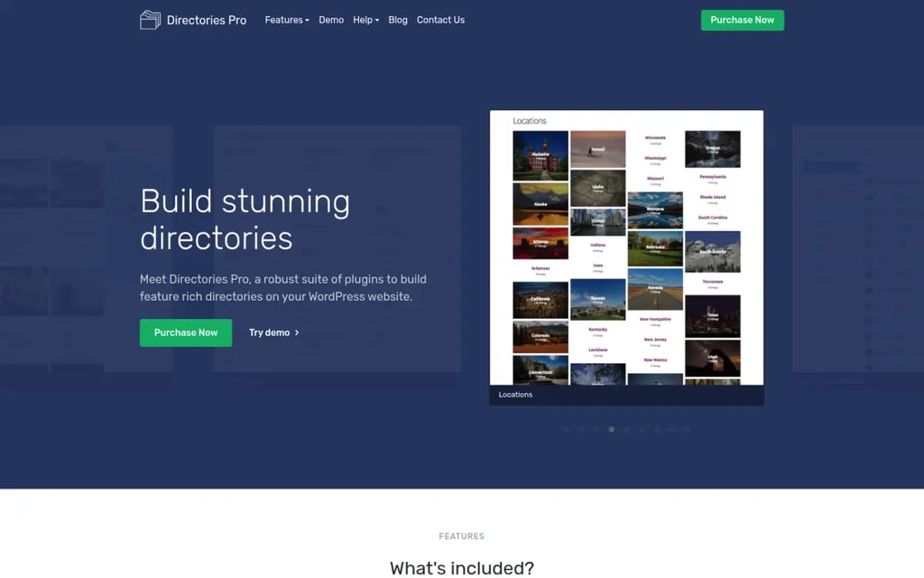Open the Demo menu item
Image resolution: width=924 pixels, height=578 pixels.
[x=331, y=20]
